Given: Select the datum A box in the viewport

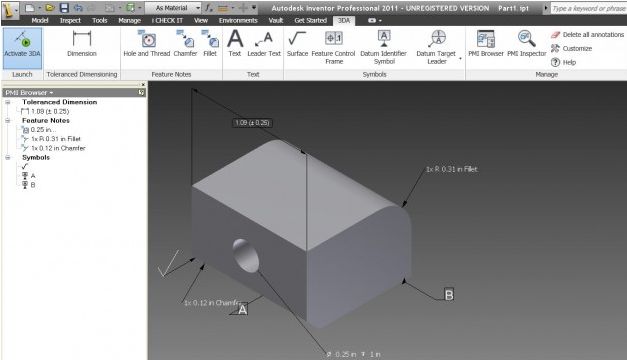Looking at the screenshot, I should 242,309.
